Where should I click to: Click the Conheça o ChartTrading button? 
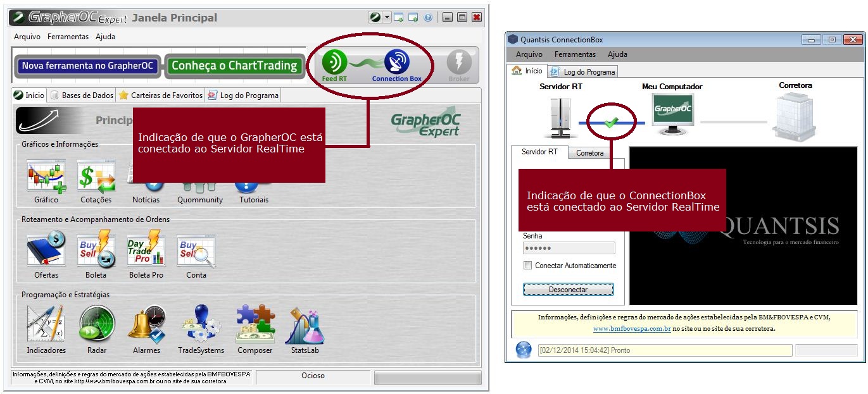(234, 66)
